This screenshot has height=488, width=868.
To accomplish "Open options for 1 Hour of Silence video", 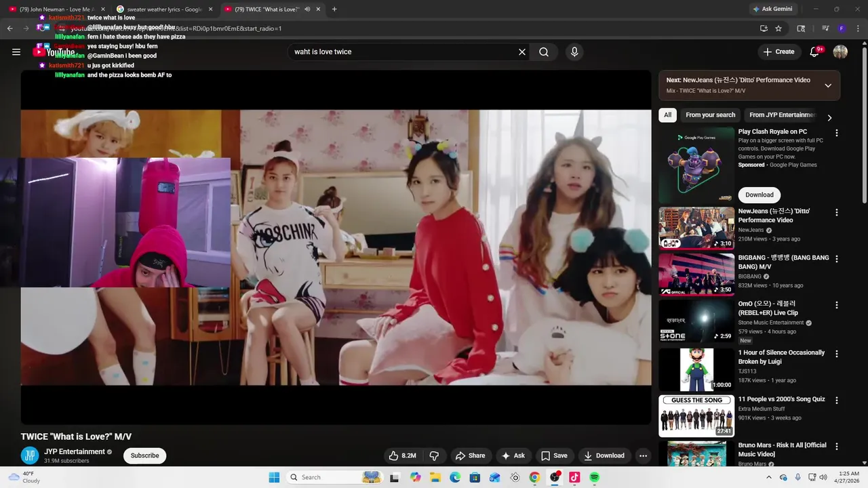I will pyautogui.click(x=837, y=354).
